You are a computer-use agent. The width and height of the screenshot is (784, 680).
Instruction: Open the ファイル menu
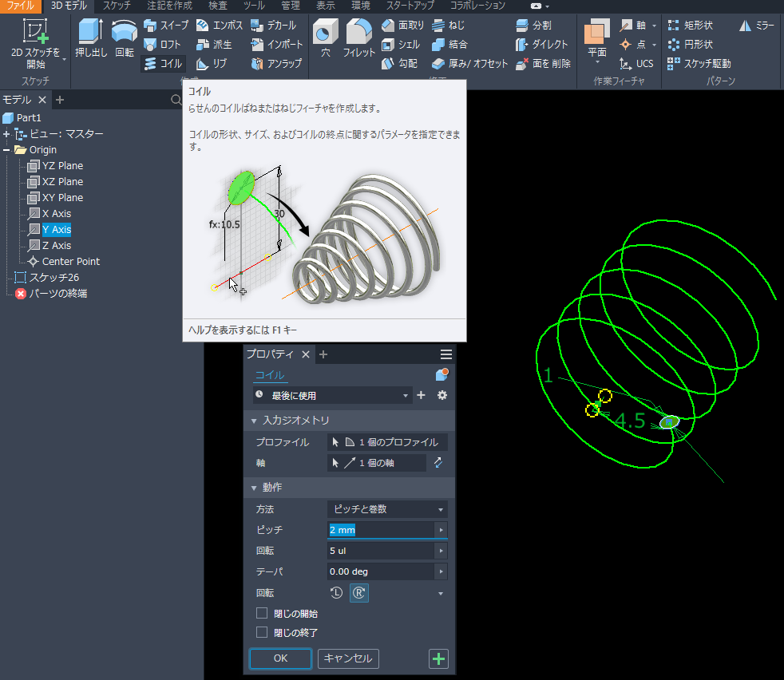click(20, 6)
